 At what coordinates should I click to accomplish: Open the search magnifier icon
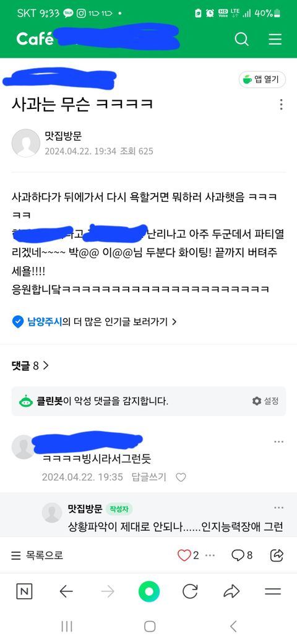(241, 39)
